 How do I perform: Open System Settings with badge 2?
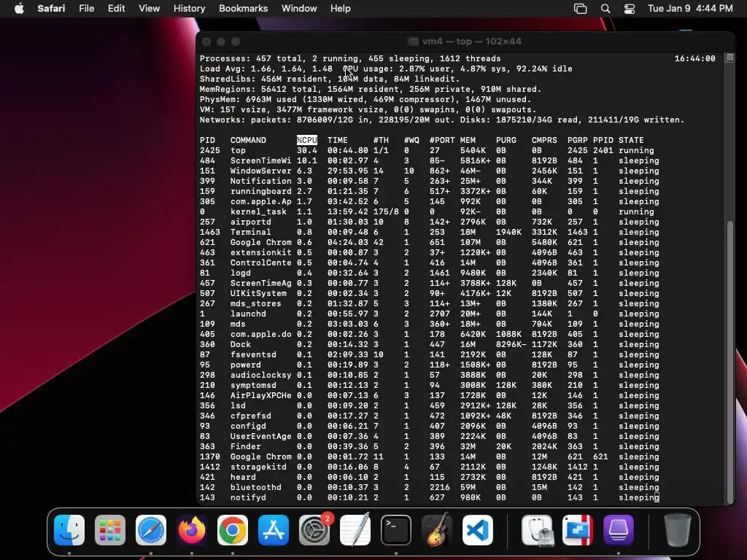pos(314,529)
